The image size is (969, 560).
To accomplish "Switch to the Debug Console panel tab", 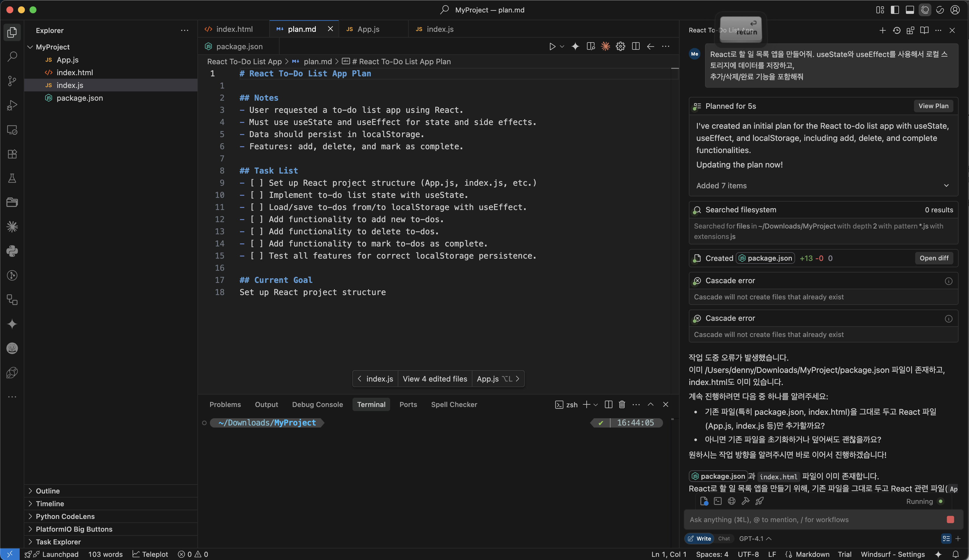I will pyautogui.click(x=317, y=404).
